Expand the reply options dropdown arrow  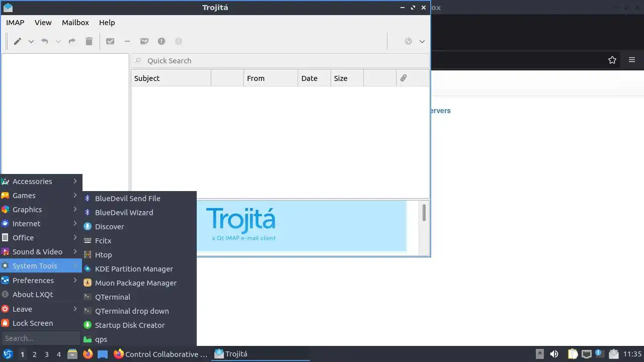click(x=58, y=41)
